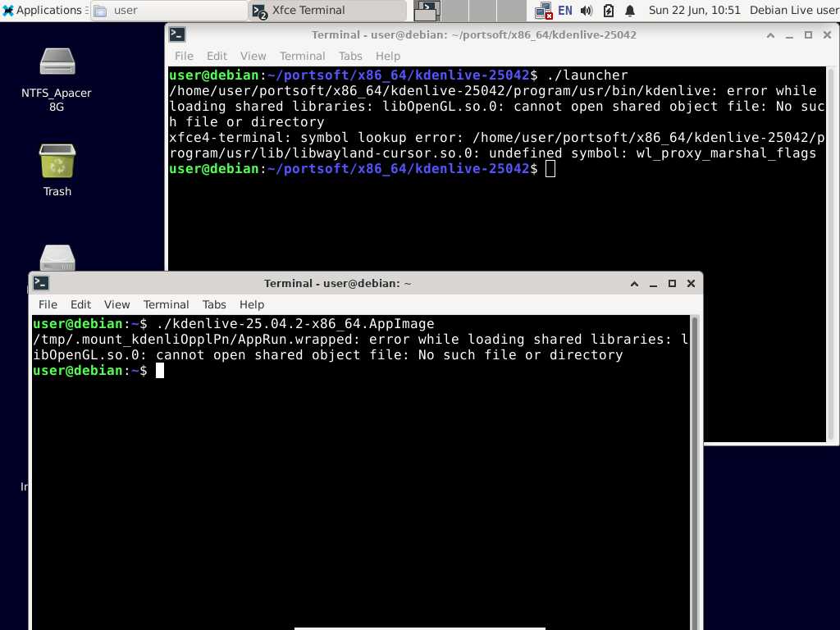Open View menu in the front home terminal
The height and width of the screenshot is (630, 840).
coord(116,304)
